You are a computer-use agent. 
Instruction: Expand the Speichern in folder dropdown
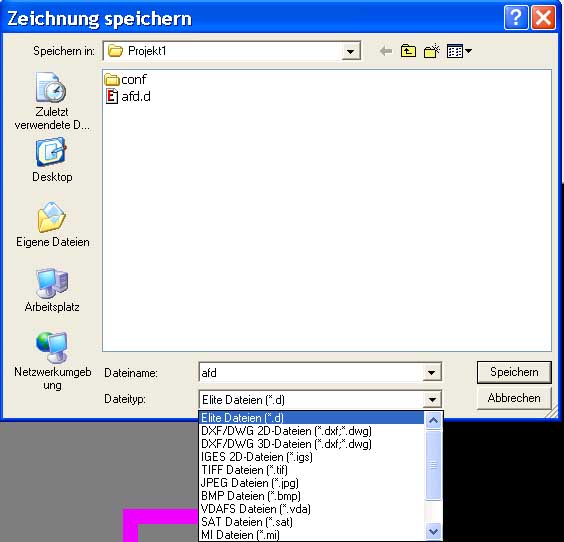point(350,51)
